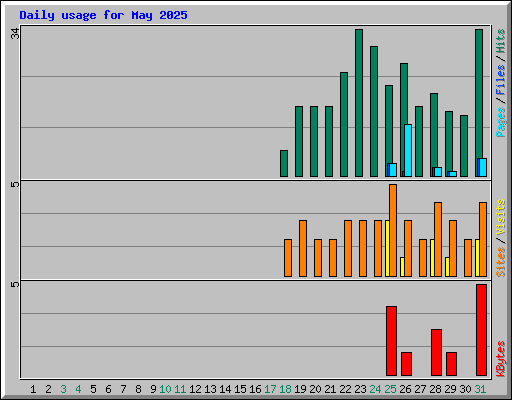The height and width of the screenshot is (400, 512).
Task: Click the yellow Visits bar for day 31
Action: tap(477, 258)
